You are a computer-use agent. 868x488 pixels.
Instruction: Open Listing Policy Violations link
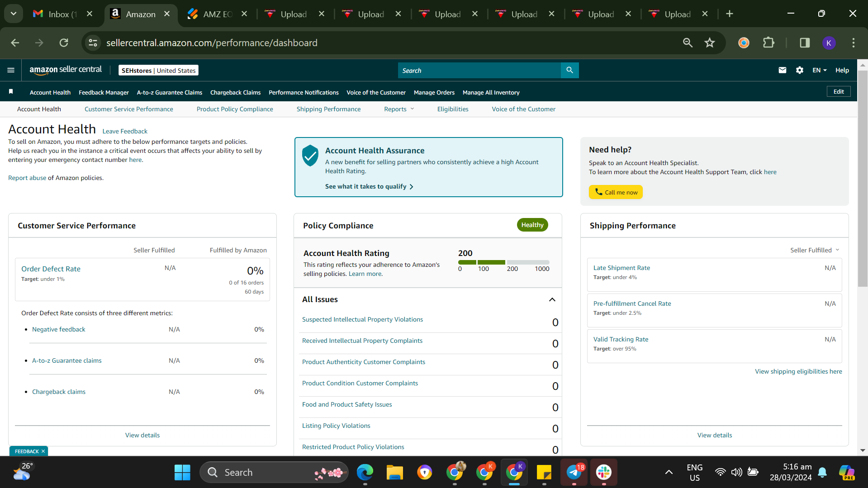[x=336, y=426]
